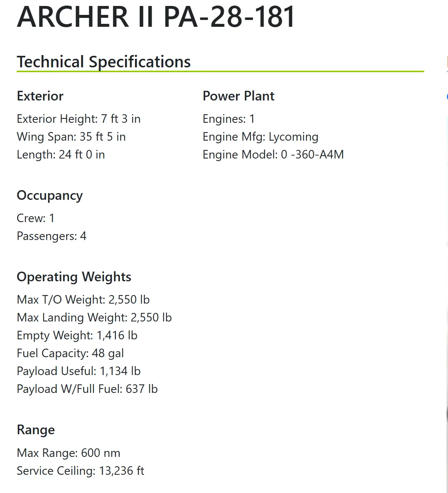Click the Payload W/Full Fuel line
This screenshot has width=448, height=493.
tap(87, 389)
